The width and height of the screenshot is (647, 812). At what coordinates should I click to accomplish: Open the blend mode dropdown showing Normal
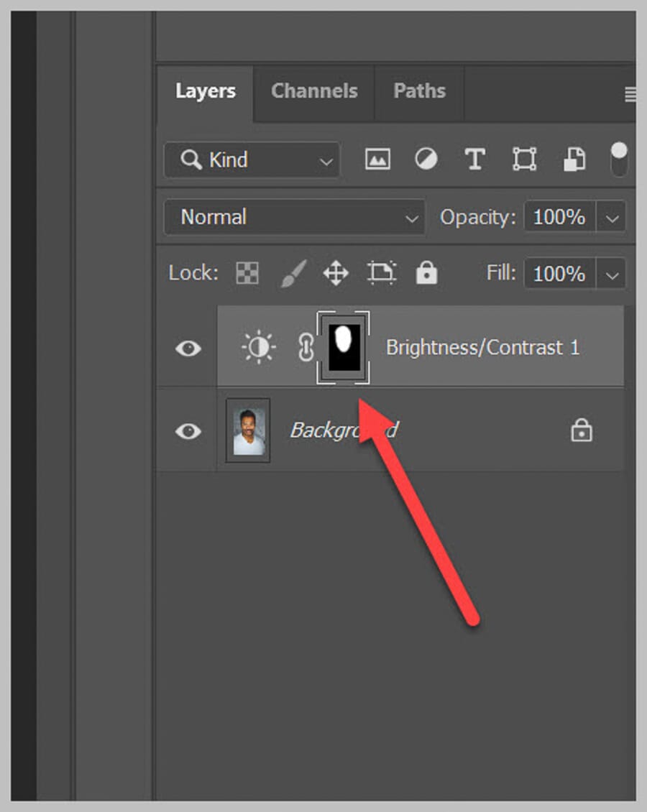pos(294,217)
